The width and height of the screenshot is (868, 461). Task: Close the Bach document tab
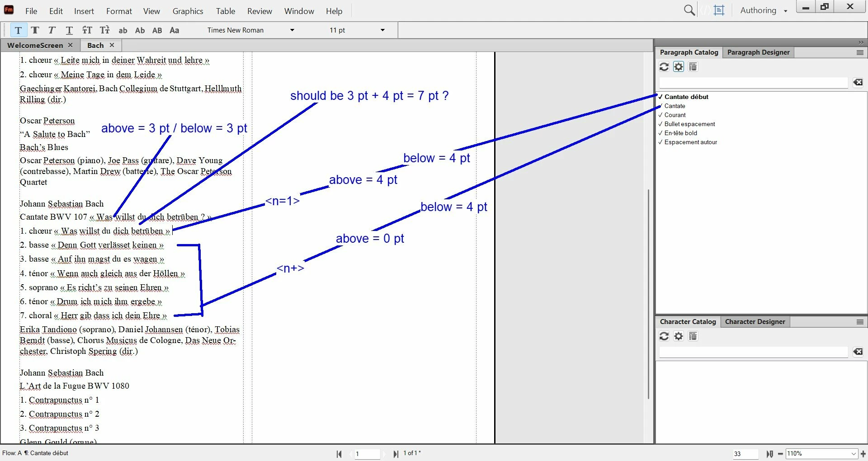click(112, 45)
